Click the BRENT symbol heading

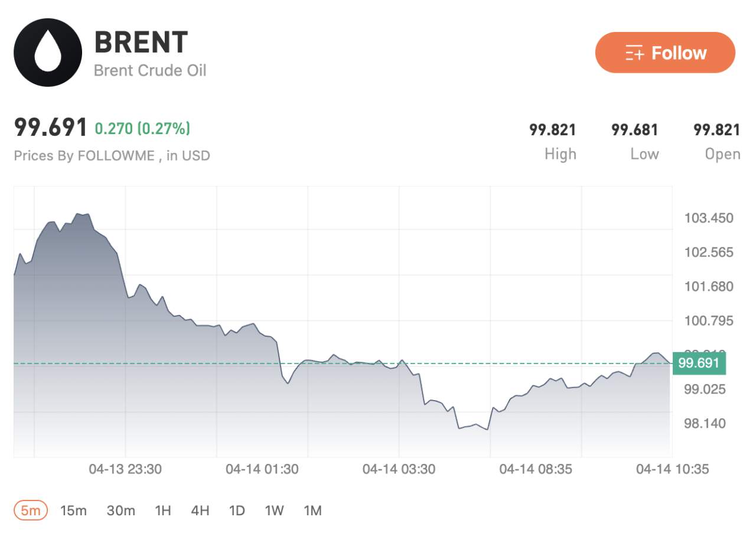[141, 43]
